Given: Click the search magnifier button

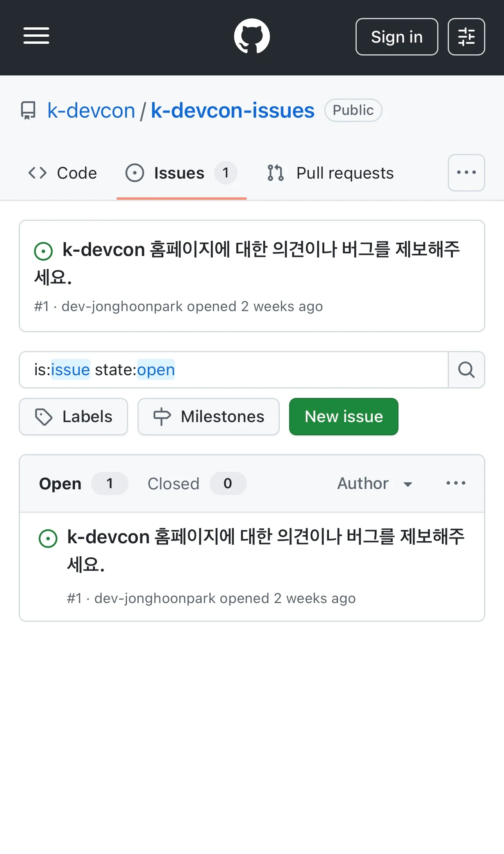Looking at the screenshot, I should click(466, 370).
